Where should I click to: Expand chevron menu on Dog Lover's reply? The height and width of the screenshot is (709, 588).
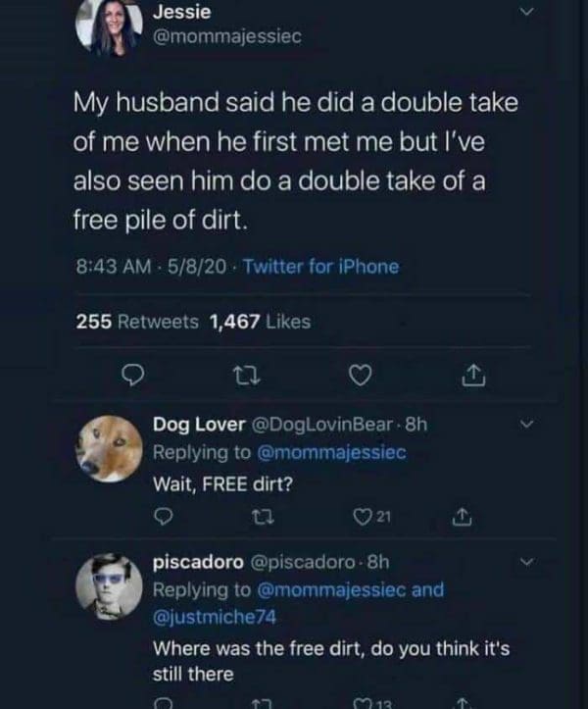[x=527, y=426]
